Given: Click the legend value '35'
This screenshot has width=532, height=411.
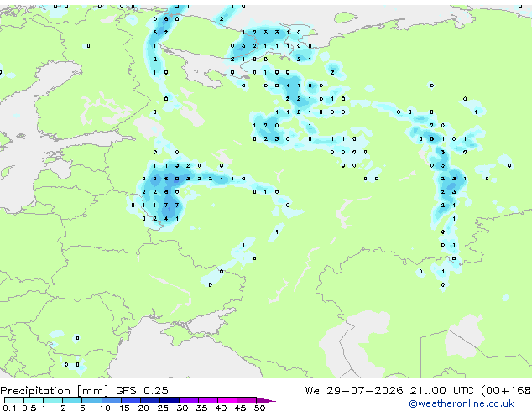Looking at the screenshot, I should [201, 408].
